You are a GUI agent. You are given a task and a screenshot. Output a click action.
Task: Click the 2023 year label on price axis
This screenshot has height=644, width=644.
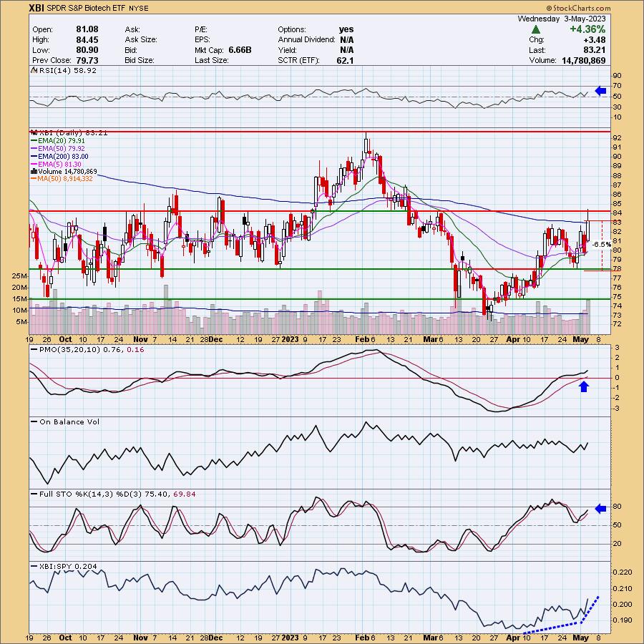click(x=291, y=339)
